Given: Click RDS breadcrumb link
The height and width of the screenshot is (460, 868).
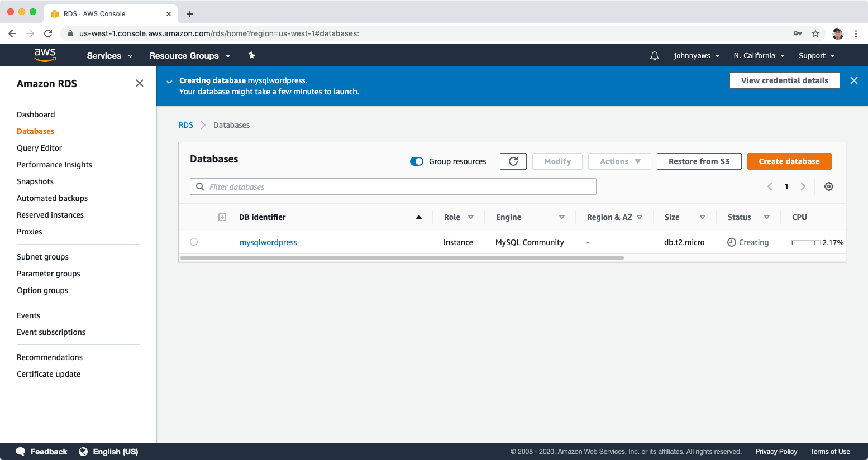Looking at the screenshot, I should [186, 125].
